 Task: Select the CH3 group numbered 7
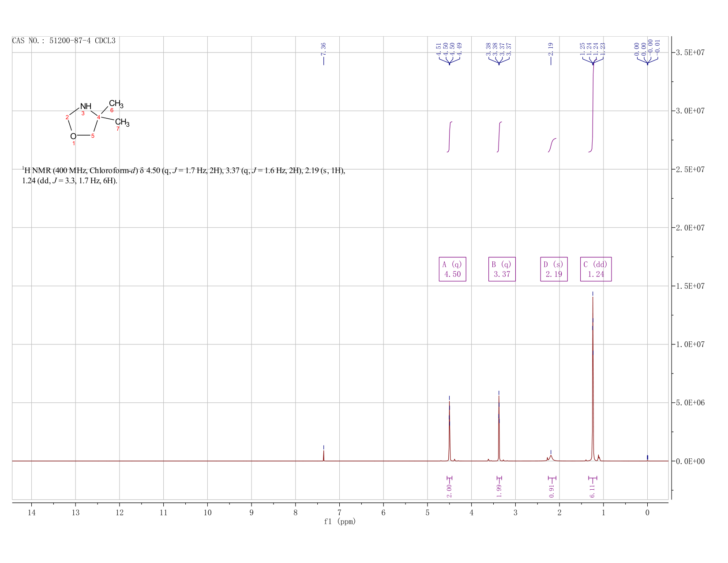122,122
